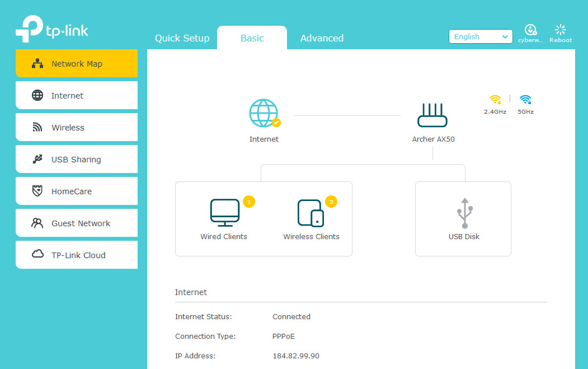Open the TP-Link Cloud sidebar item
Image resolution: width=588 pixels, height=369 pixels.
coord(77,255)
